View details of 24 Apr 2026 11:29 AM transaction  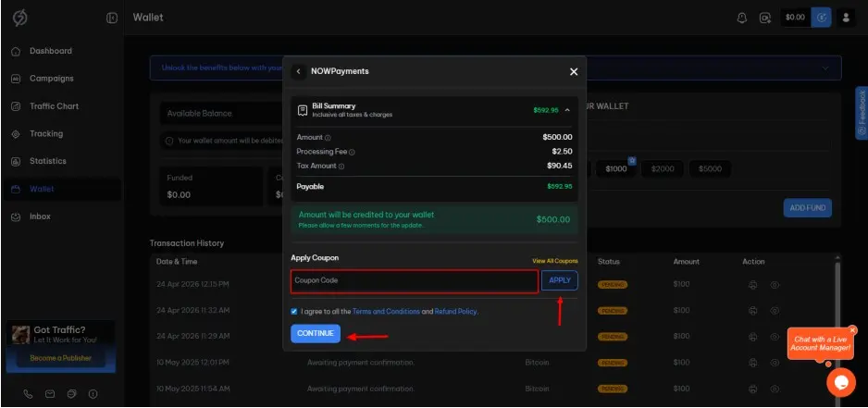click(775, 337)
